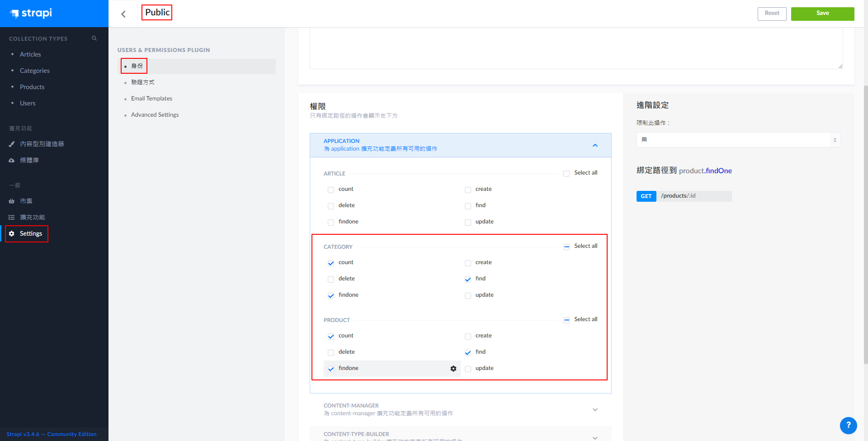Open the 市集 marketplace basket icon

pos(12,201)
